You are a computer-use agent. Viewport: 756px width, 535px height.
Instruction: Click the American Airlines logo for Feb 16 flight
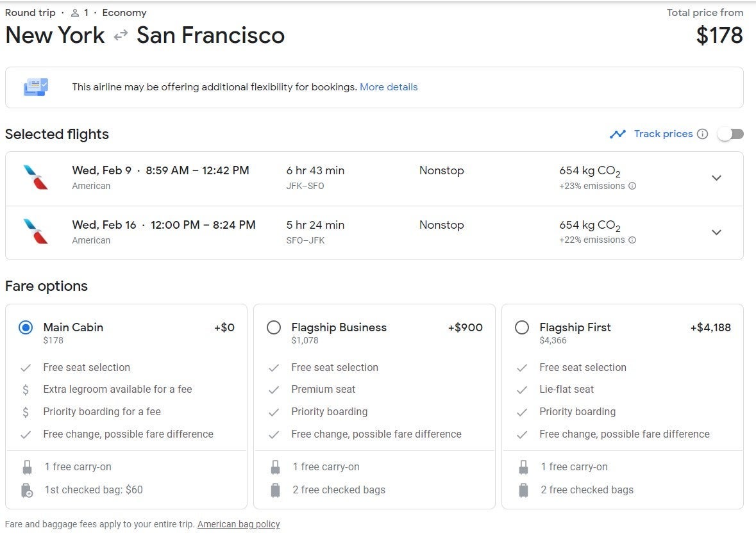36,231
